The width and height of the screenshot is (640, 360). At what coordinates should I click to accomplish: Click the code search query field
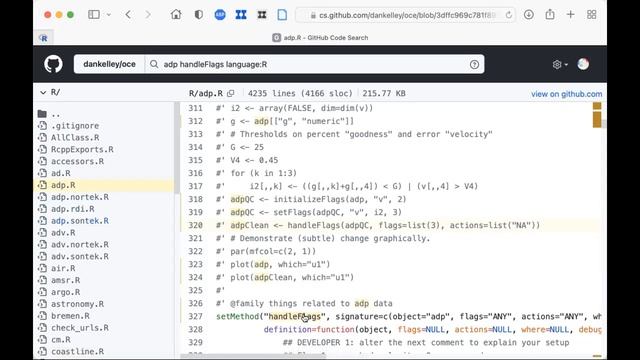pos(314,64)
